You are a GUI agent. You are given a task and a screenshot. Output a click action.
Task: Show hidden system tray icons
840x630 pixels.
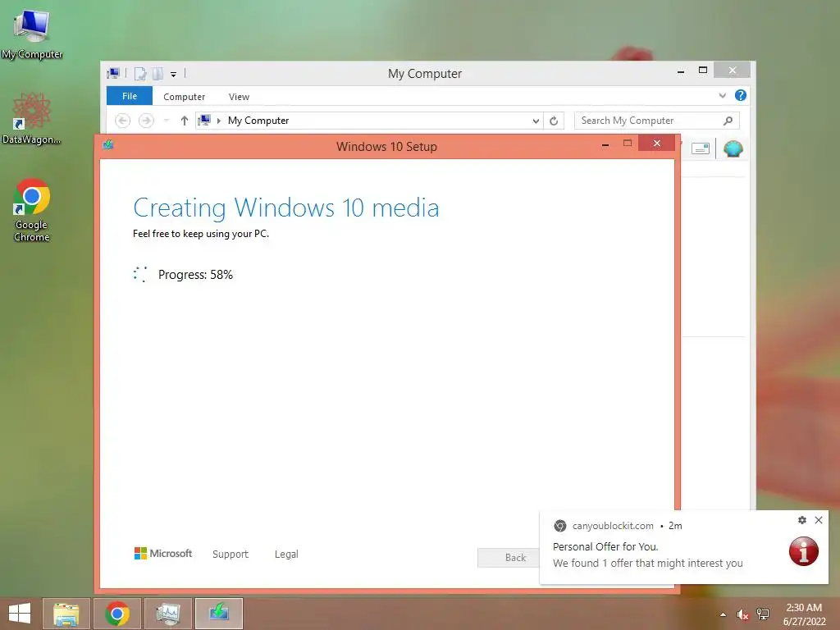coord(724,614)
